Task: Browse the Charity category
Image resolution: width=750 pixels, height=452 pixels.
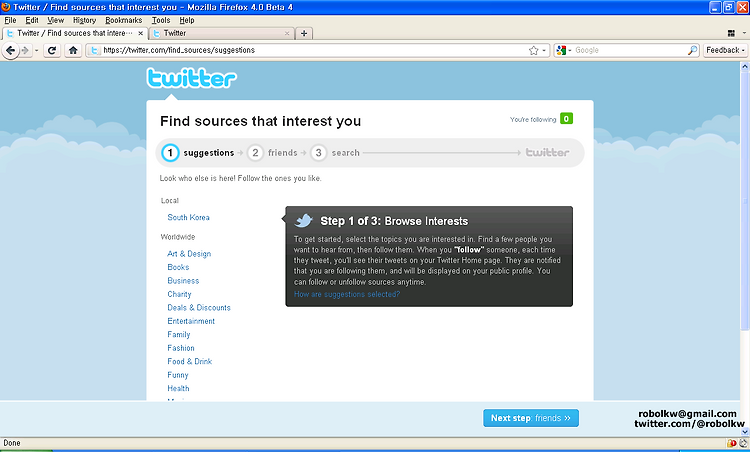Action: click(179, 294)
